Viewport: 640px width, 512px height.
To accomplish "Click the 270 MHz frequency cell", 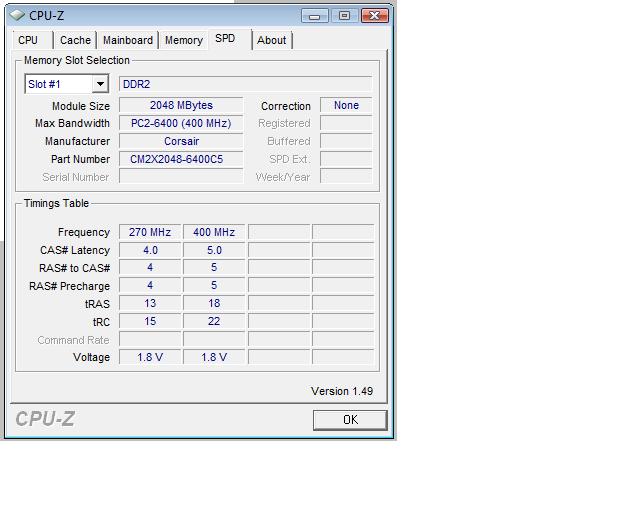I will [150, 232].
